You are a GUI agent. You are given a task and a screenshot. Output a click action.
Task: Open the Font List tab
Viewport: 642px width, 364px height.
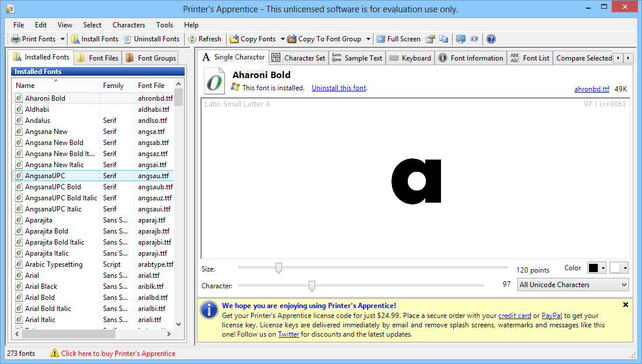pos(530,58)
